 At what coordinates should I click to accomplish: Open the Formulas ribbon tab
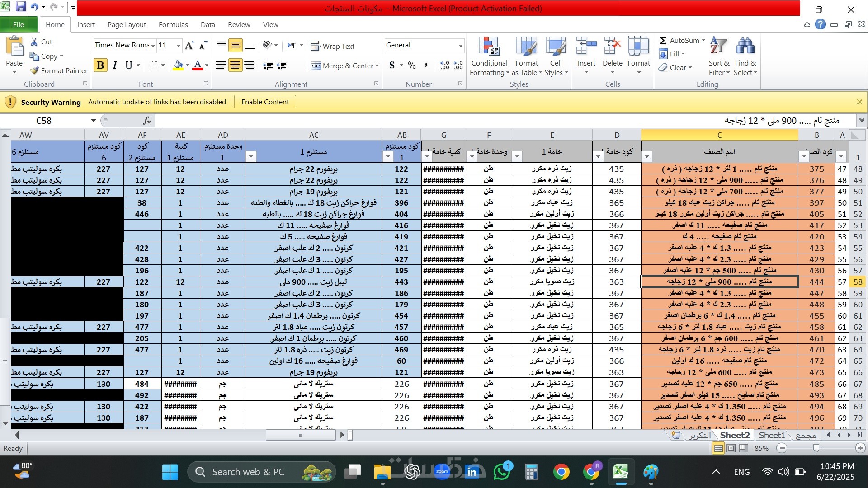[x=173, y=25]
